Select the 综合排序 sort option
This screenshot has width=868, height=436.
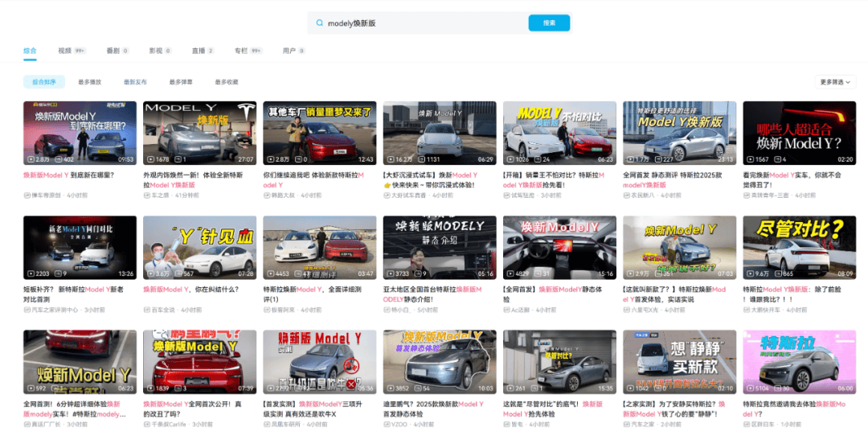pyautogui.click(x=44, y=82)
